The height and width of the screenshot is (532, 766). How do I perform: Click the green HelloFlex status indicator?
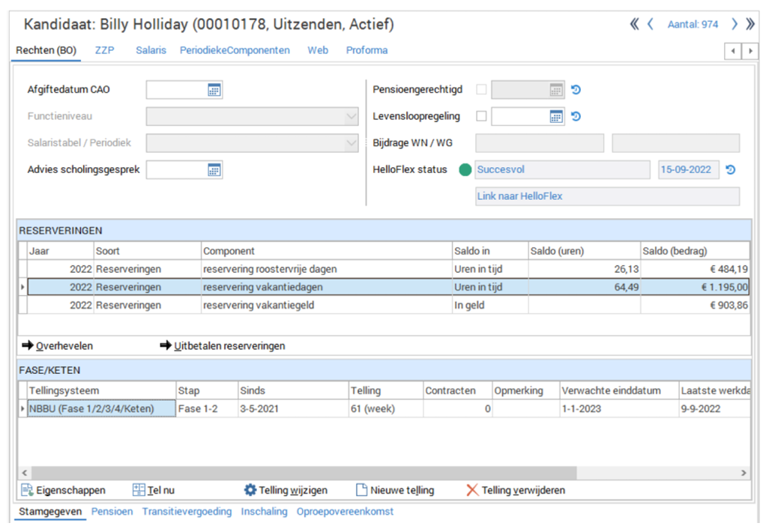pos(465,170)
